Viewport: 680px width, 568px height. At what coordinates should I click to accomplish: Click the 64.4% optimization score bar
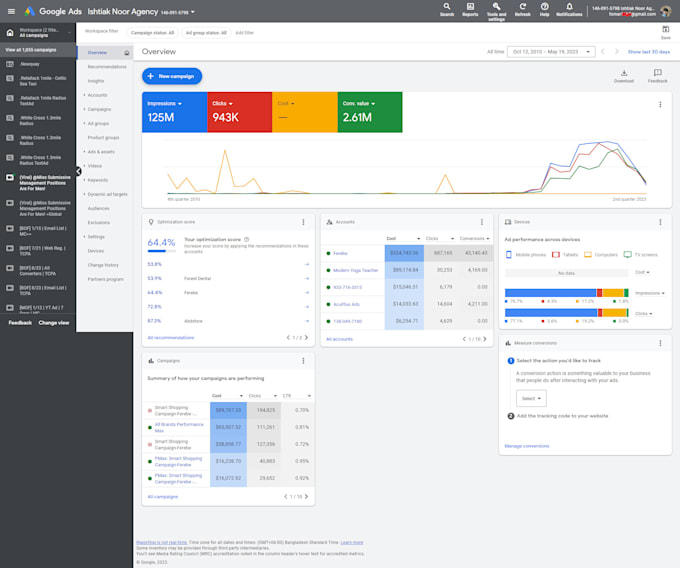tap(161, 251)
